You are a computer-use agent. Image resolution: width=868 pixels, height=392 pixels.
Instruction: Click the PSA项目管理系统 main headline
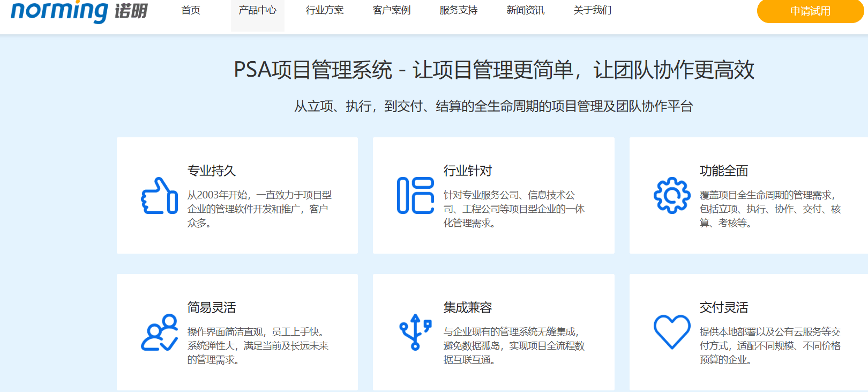coord(494,70)
